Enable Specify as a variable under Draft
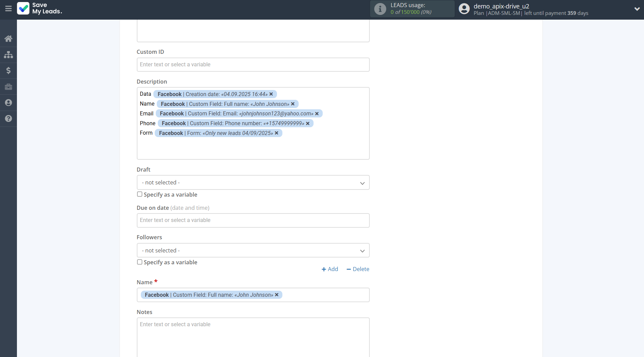Viewport: 644px width, 357px height. click(x=139, y=194)
